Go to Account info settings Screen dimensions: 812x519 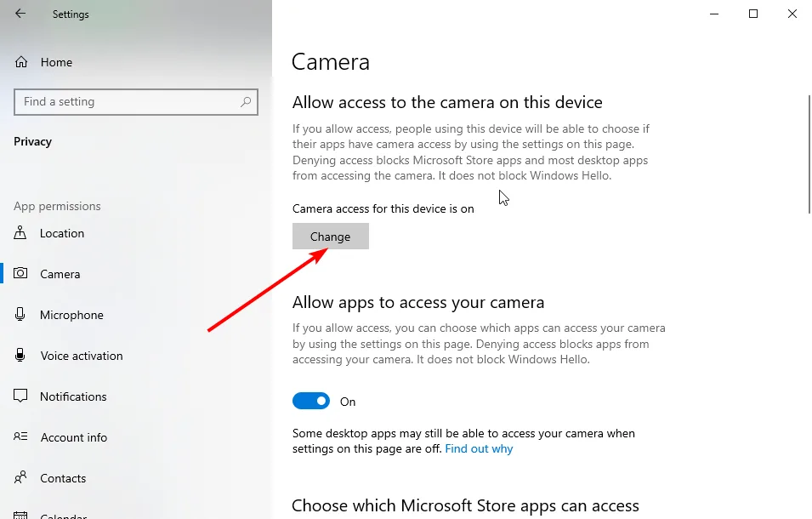point(74,437)
